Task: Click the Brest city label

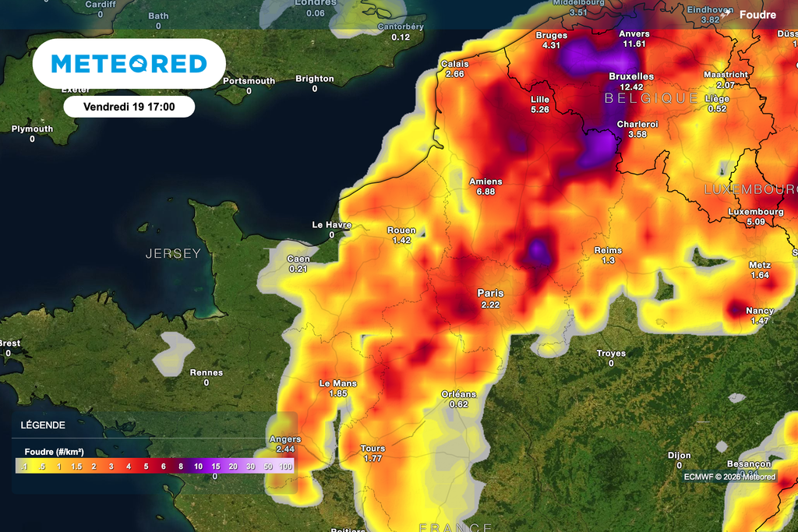Action: tap(9, 344)
